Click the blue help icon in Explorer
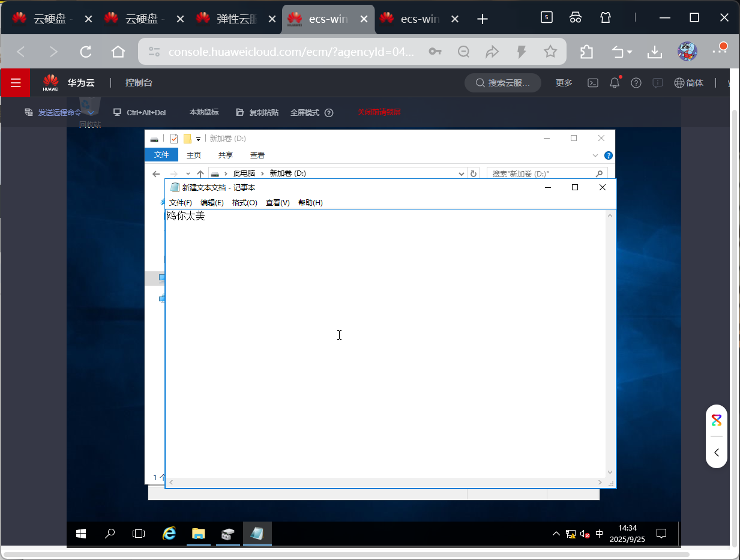 point(609,155)
